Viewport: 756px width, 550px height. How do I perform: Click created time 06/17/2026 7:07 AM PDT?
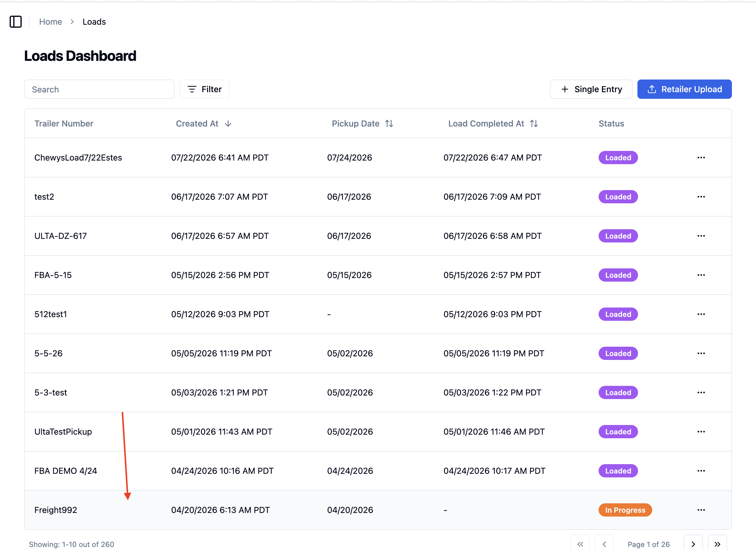pos(219,197)
